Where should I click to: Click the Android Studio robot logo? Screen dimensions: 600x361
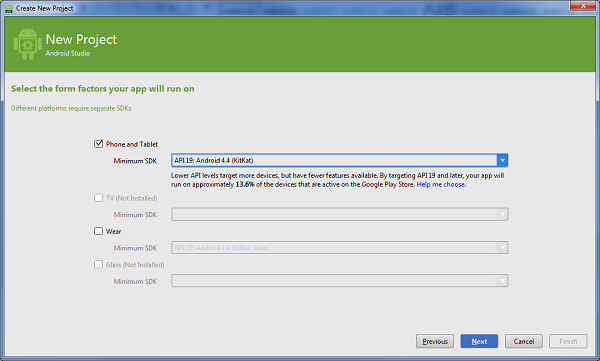(28, 44)
